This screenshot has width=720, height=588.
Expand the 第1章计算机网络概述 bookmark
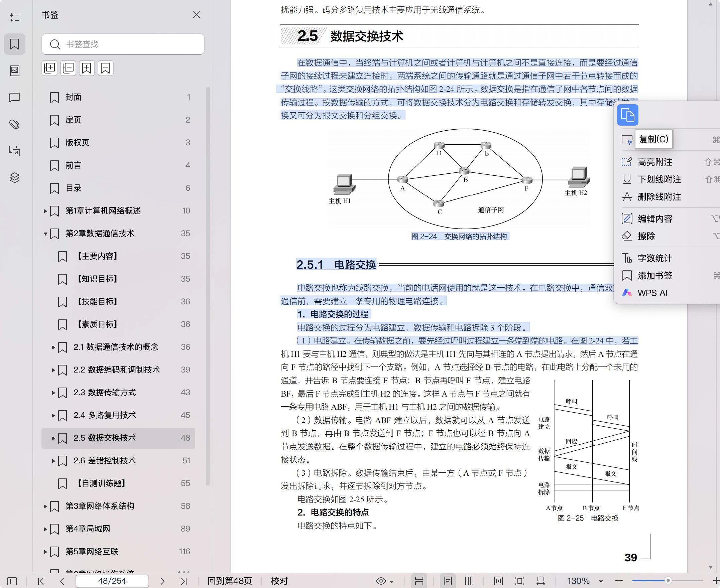[45, 211]
